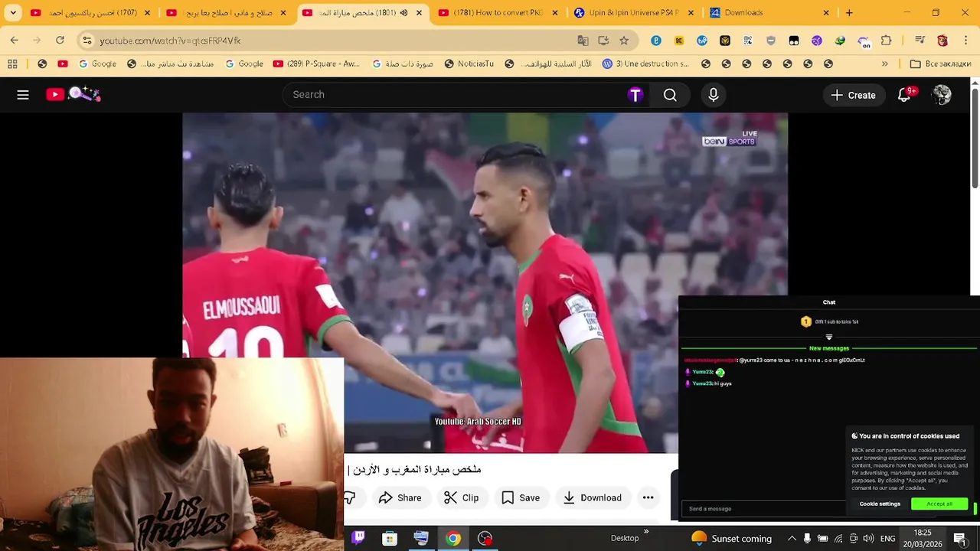
Task: Open tab search dropdown arrow
Action: [13, 13]
